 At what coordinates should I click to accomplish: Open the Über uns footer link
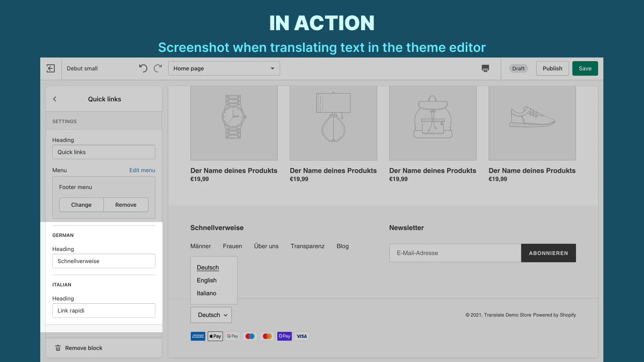(266, 246)
